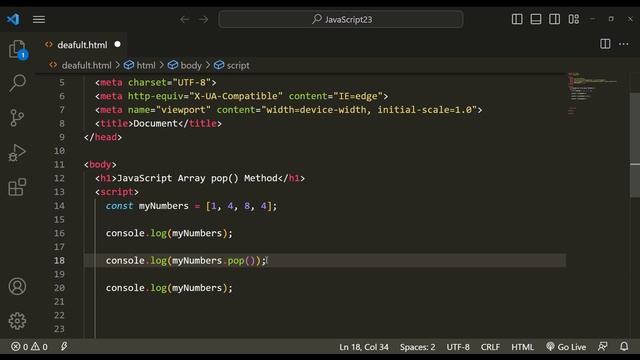Split the editor to the right
Image resolution: width=640 pixels, height=360 pixels.
[605, 44]
